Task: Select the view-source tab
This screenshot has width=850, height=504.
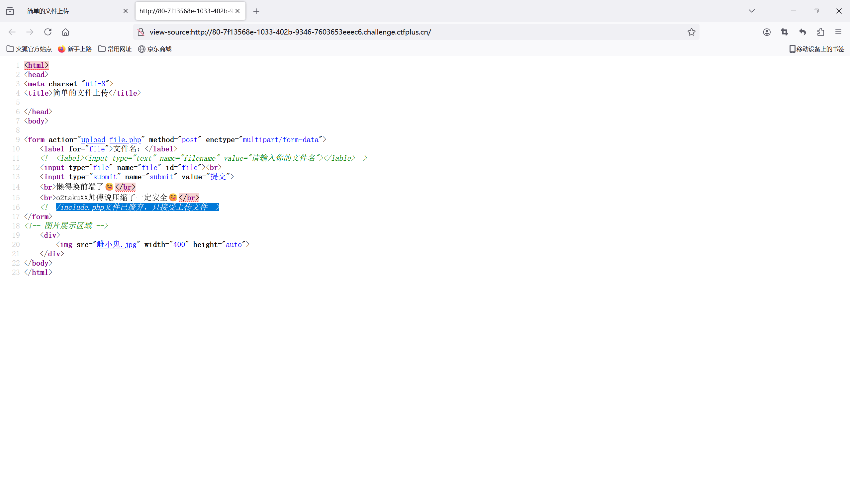Action: tap(190, 11)
